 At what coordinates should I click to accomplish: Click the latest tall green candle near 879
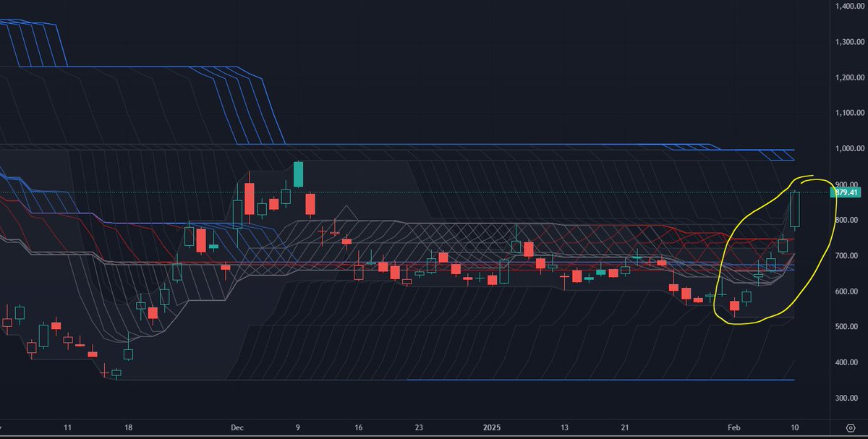click(794, 209)
